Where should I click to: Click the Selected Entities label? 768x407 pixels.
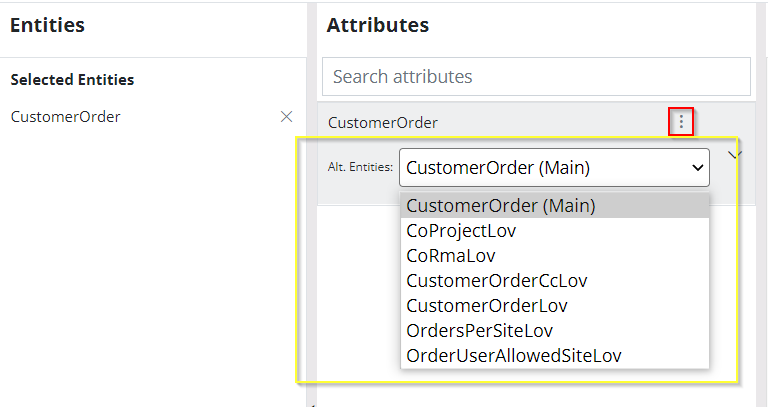(x=72, y=80)
